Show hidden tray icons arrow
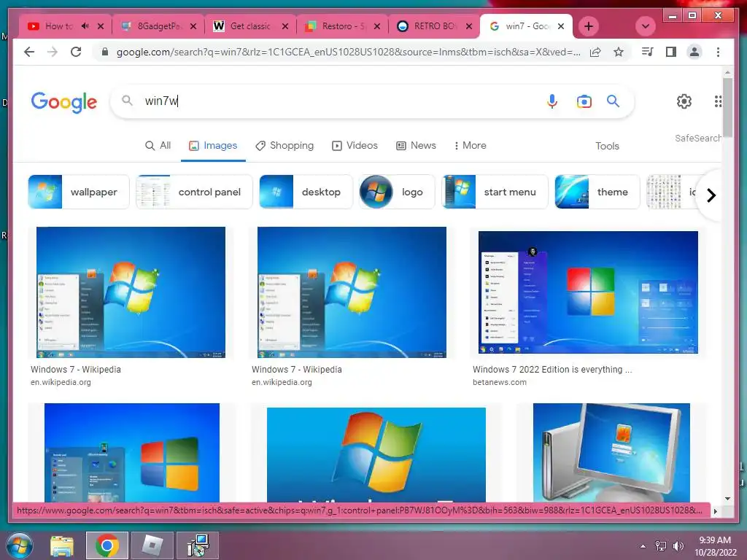The image size is (747, 560). coord(643,546)
